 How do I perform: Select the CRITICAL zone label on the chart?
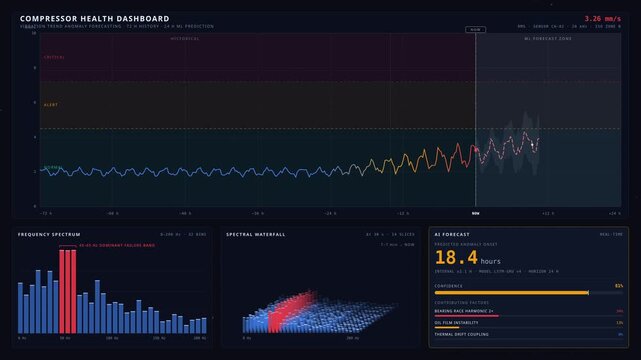pyautogui.click(x=54, y=57)
